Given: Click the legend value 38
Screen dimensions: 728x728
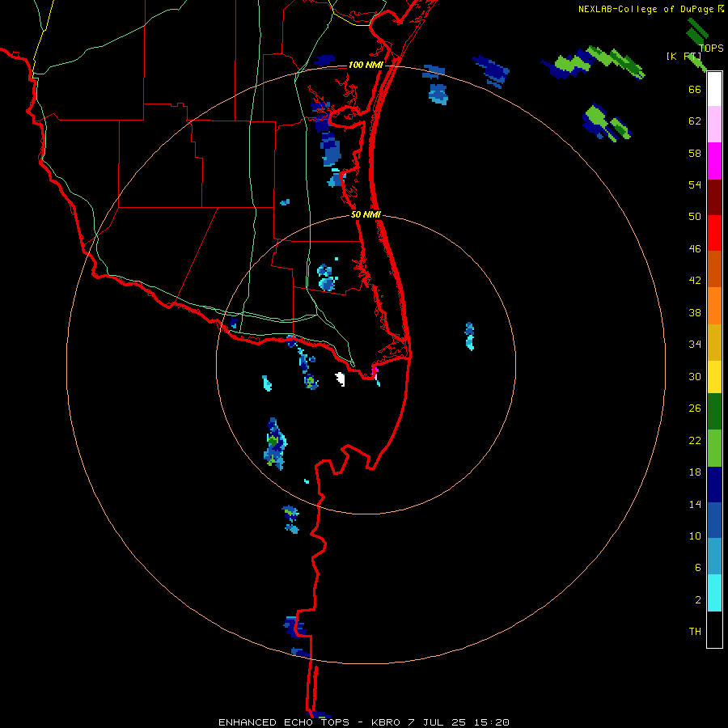Looking at the screenshot, I should pyautogui.click(x=695, y=312).
